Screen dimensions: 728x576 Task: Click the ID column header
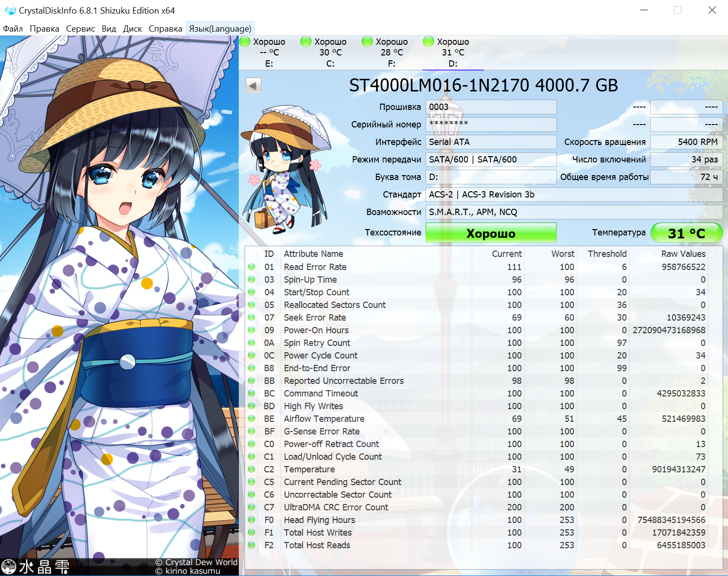[269, 254]
